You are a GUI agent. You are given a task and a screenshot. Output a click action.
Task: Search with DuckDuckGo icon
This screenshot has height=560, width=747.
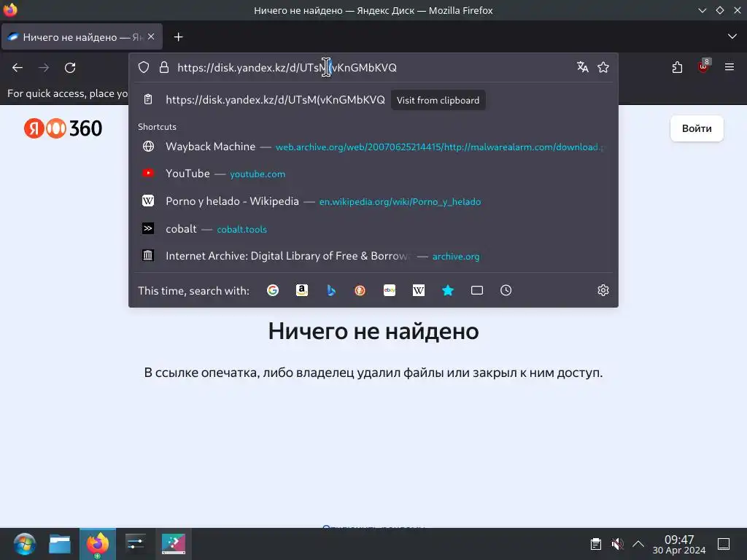360,290
